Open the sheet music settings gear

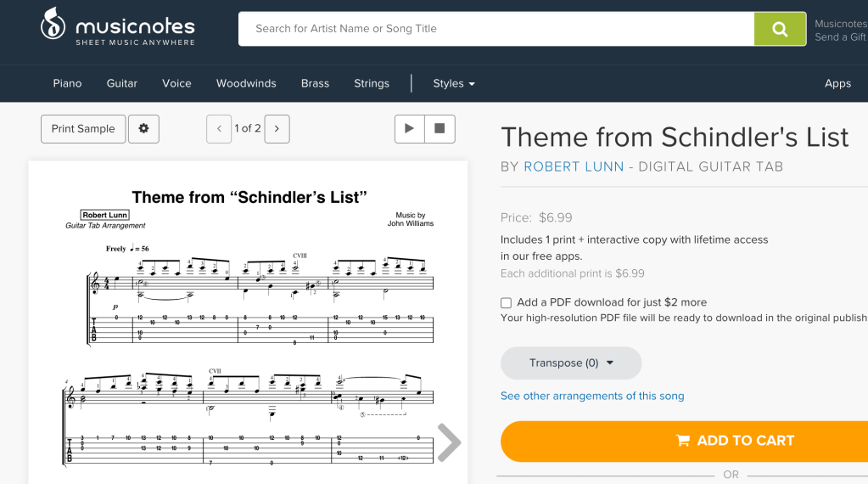(143, 129)
